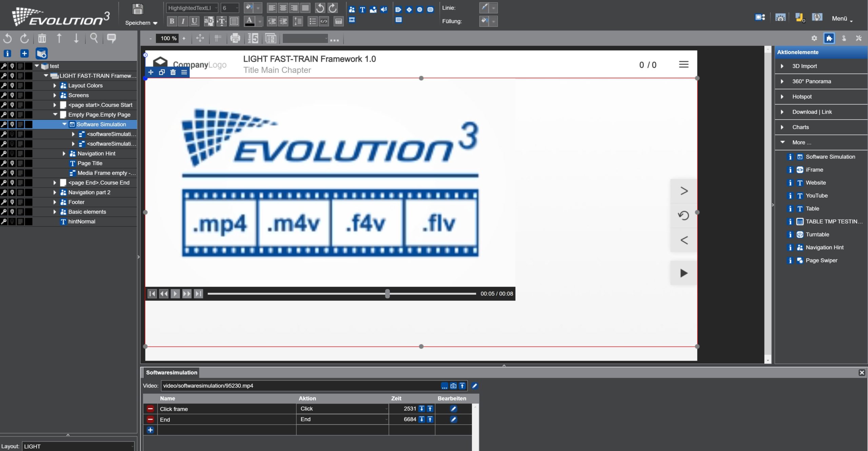Insert a circle shape
This screenshot has height=451, width=868.
(419, 9)
